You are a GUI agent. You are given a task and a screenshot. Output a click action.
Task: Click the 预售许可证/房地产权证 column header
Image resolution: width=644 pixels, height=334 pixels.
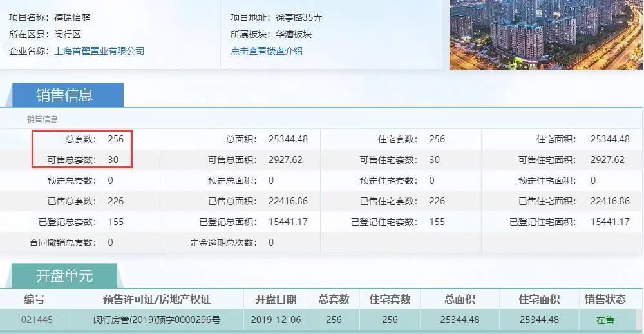click(156, 299)
